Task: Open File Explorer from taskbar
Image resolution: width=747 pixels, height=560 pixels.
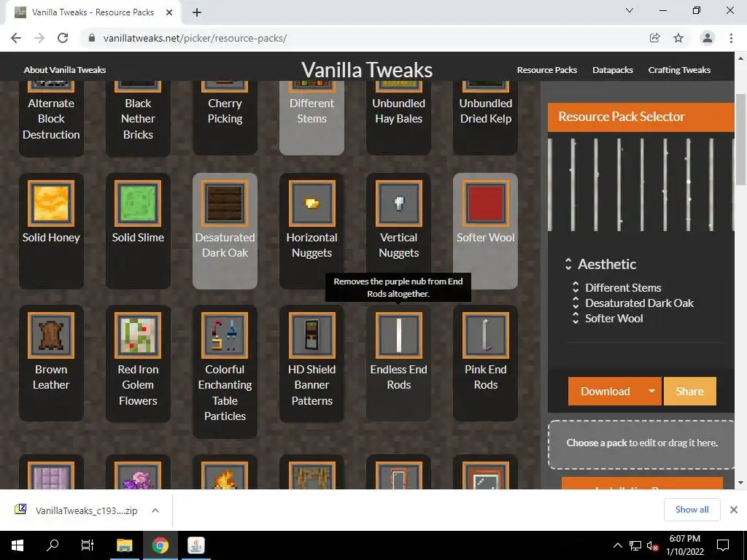Action: [x=124, y=545]
